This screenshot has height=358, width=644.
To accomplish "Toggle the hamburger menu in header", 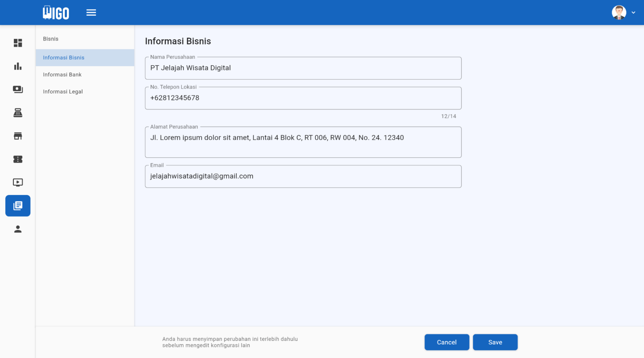I will pyautogui.click(x=91, y=13).
